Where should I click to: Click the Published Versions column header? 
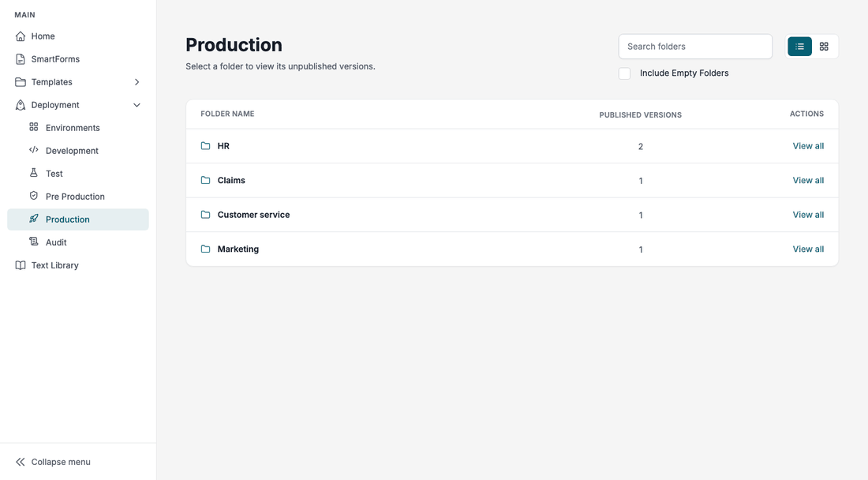coord(641,115)
